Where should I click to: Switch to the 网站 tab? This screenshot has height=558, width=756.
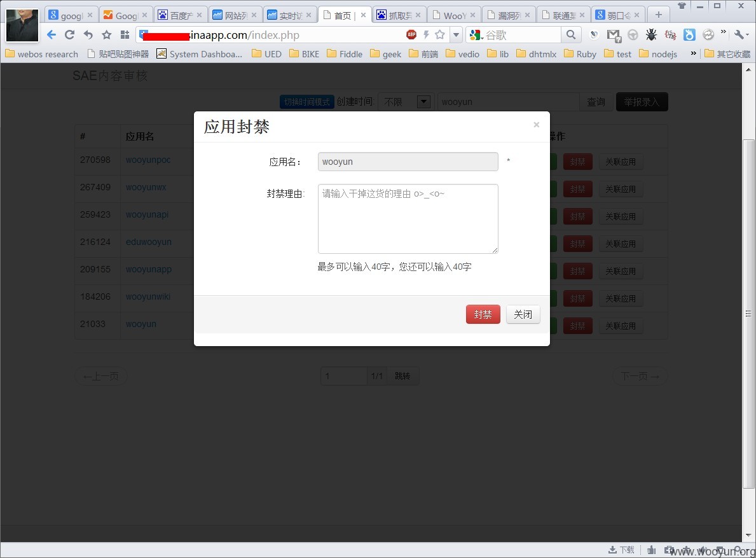(x=235, y=15)
